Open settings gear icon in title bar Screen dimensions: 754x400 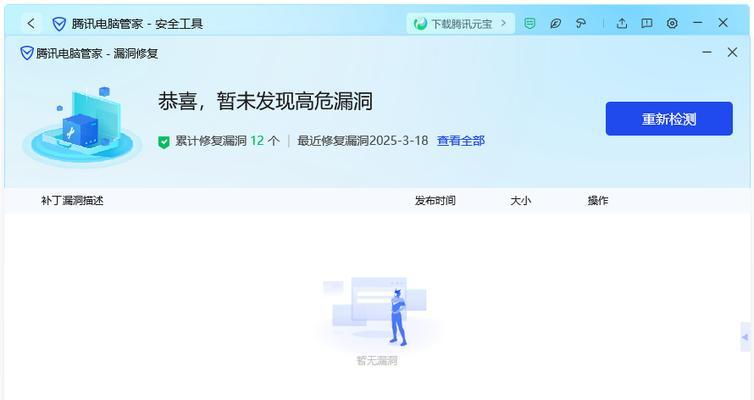click(x=672, y=23)
